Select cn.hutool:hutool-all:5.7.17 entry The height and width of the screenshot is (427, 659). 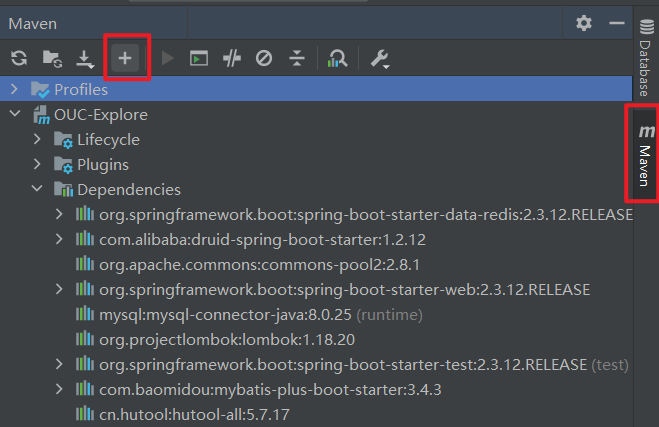coord(316,414)
